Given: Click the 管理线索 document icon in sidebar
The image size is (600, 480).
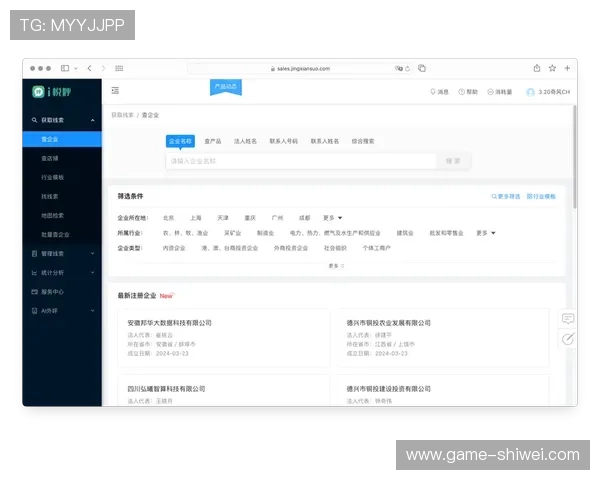Looking at the screenshot, I should (34, 253).
